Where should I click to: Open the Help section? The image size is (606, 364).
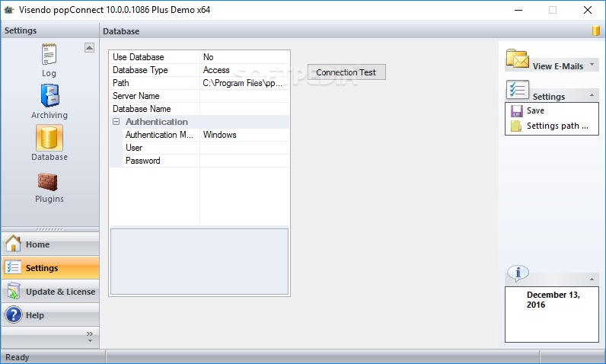50,315
